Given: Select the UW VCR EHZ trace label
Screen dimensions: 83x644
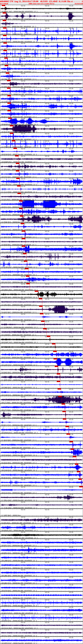Looking at the screenshot, I should click(x=19, y=214).
